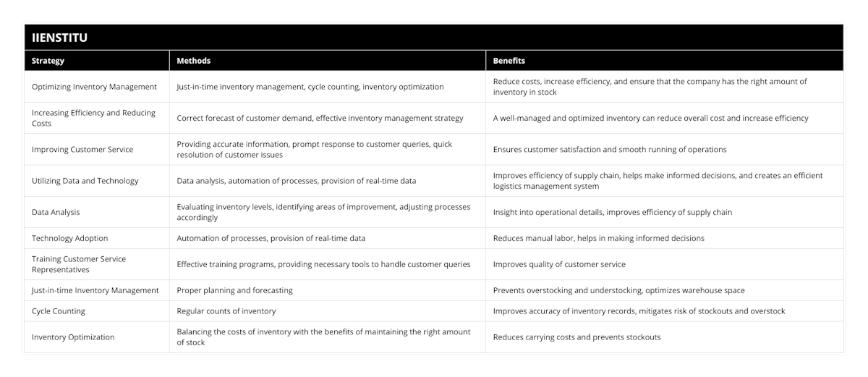Select the Data Analysis strategy cell
Viewport: 868px width, 377px height.
coord(97,212)
